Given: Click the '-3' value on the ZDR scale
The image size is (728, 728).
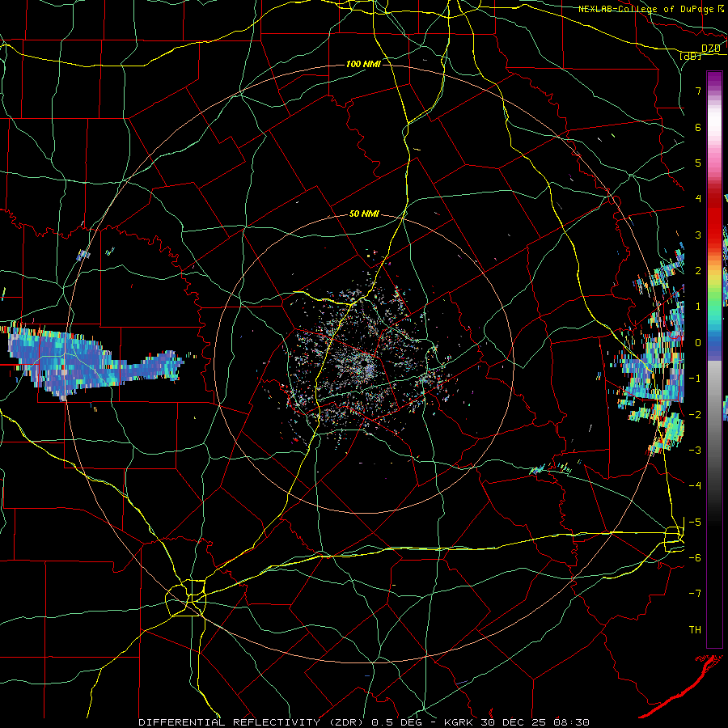Looking at the screenshot, I should click(x=695, y=450).
